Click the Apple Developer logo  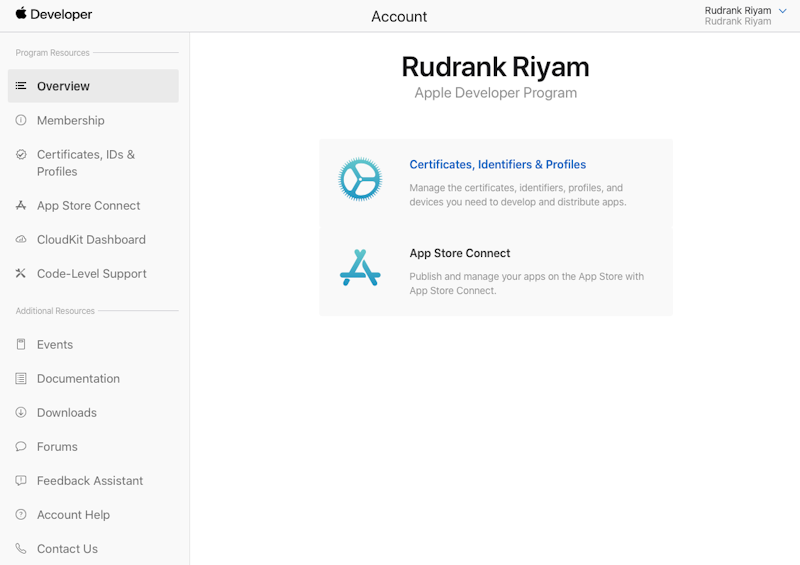coord(54,15)
